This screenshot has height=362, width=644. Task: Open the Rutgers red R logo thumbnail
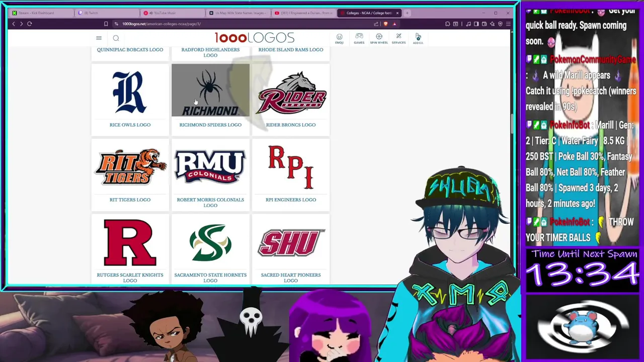pyautogui.click(x=130, y=242)
